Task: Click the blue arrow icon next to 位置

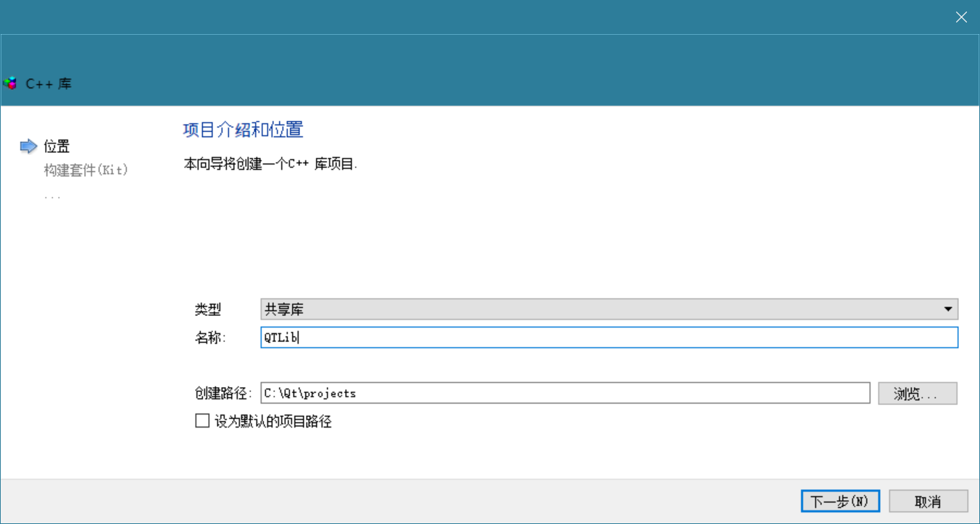Action: (x=28, y=146)
